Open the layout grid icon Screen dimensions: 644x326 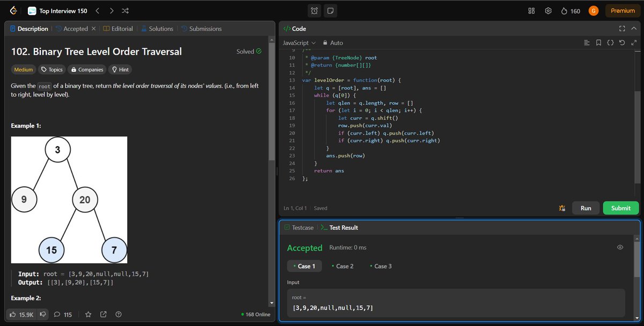click(x=532, y=11)
